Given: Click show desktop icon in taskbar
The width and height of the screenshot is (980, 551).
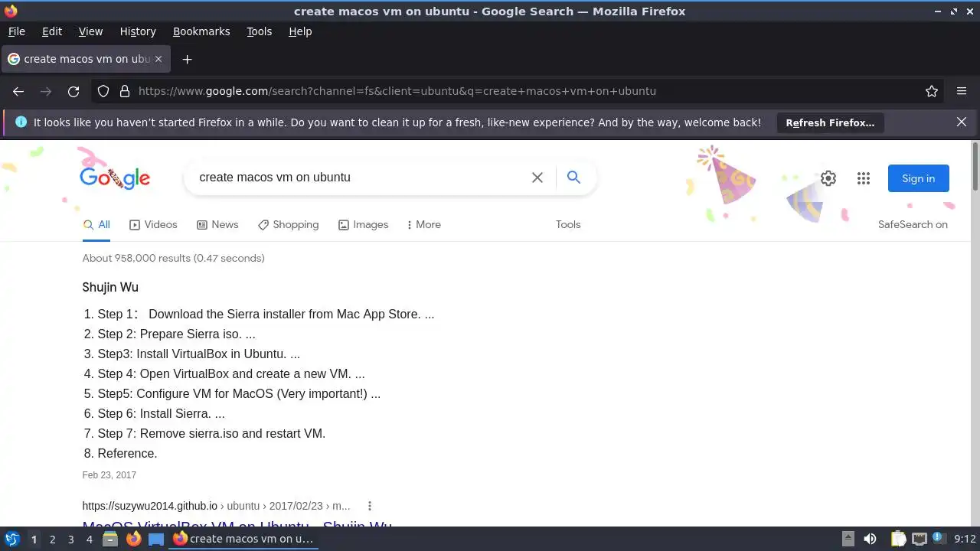Looking at the screenshot, I should point(156,539).
